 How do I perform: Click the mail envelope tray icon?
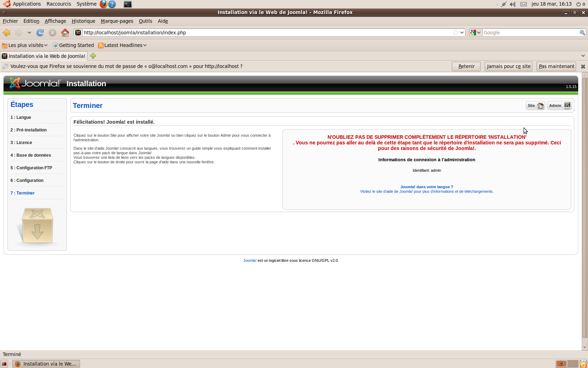click(x=524, y=4)
